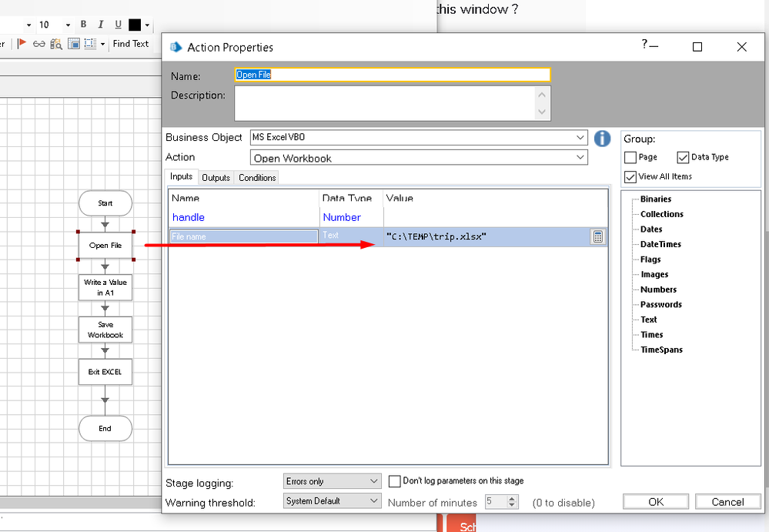Toggle italic text formatting
769x532 pixels.
(101, 25)
